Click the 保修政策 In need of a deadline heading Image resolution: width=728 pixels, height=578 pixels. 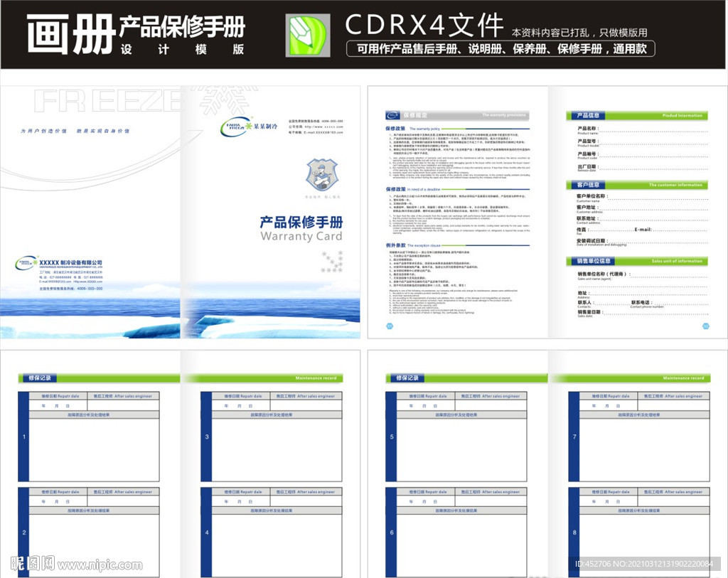[413, 189]
